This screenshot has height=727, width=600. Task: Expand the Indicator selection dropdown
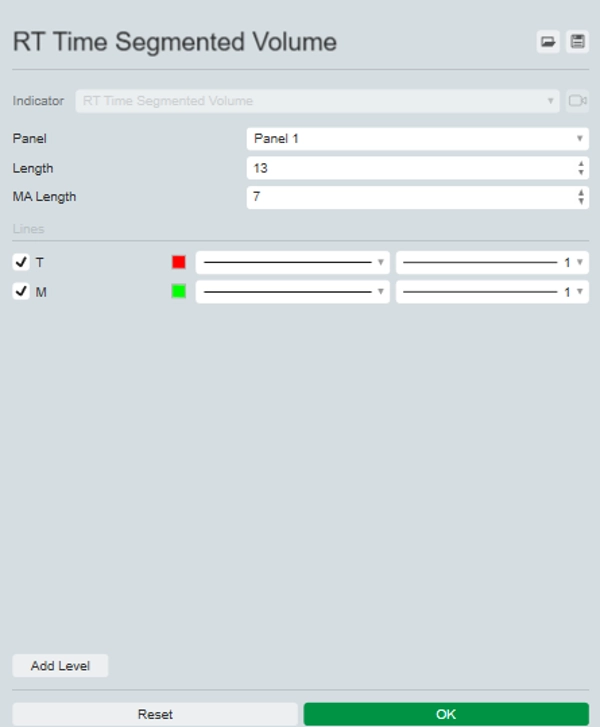point(317,101)
